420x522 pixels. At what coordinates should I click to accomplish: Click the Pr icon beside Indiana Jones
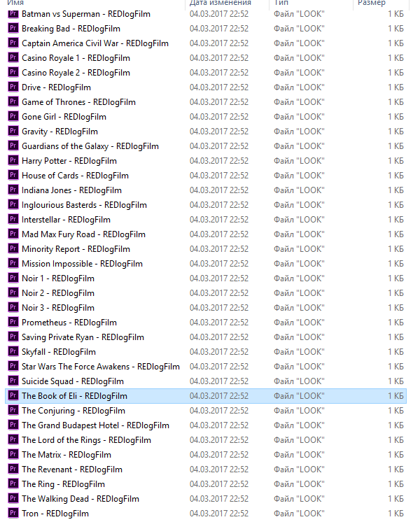point(13,190)
